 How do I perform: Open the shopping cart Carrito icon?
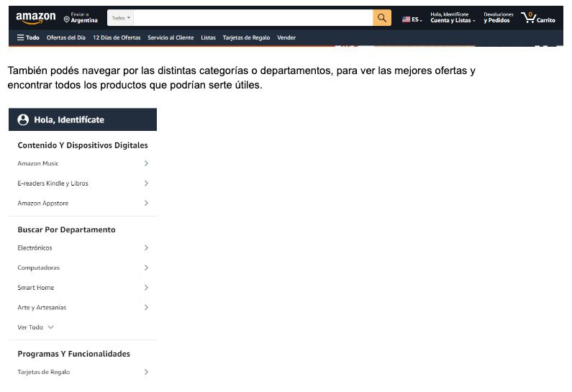[x=538, y=17]
